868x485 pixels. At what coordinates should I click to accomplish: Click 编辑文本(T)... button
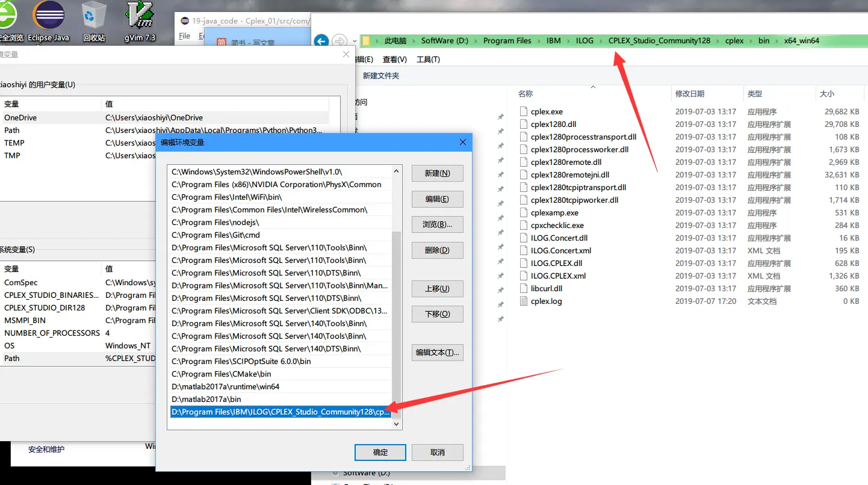[x=437, y=353]
